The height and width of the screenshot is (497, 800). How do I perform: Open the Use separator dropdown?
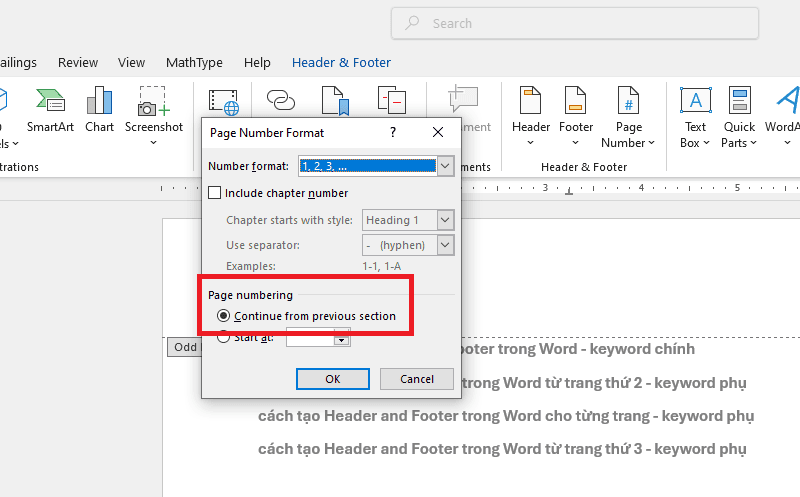(445, 245)
